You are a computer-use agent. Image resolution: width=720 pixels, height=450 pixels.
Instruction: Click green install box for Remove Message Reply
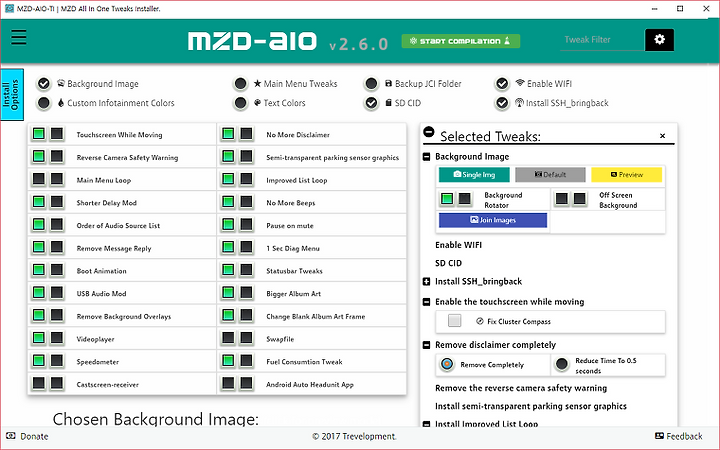[x=39, y=248]
